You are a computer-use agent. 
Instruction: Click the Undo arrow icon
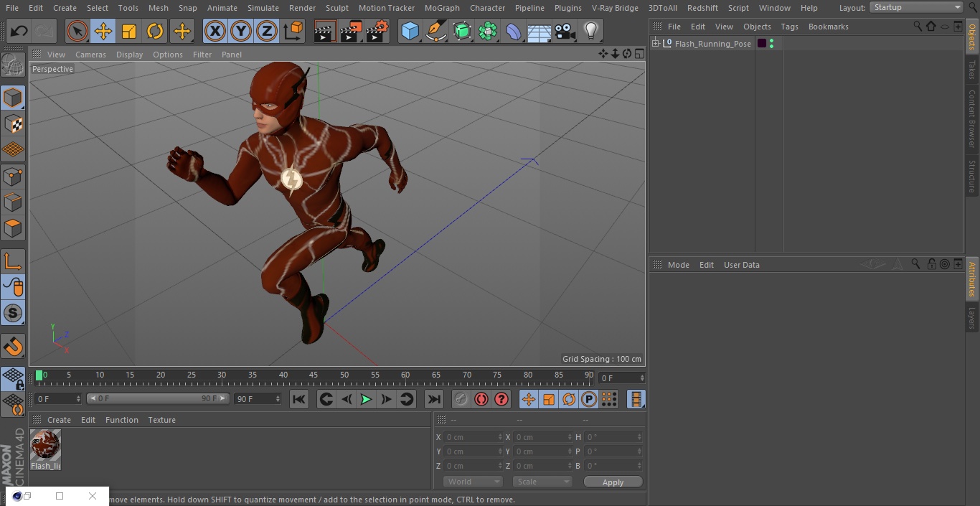point(19,31)
